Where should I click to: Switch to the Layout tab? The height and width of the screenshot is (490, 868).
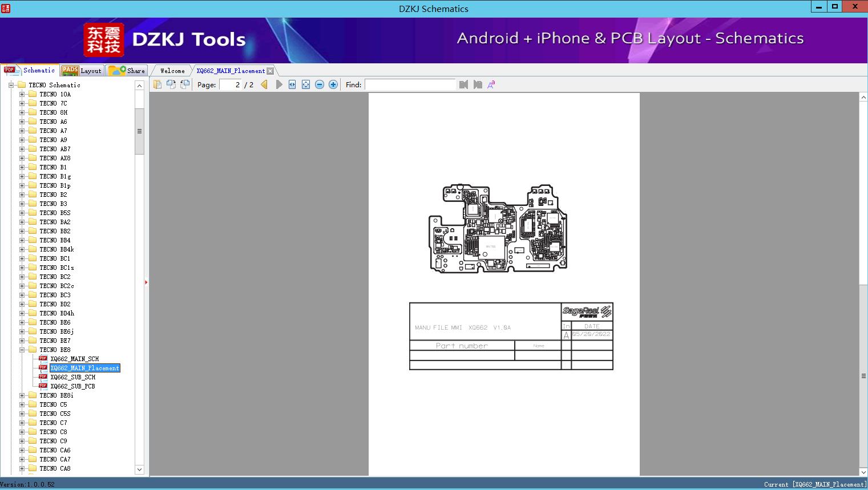[x=82, y=71]
